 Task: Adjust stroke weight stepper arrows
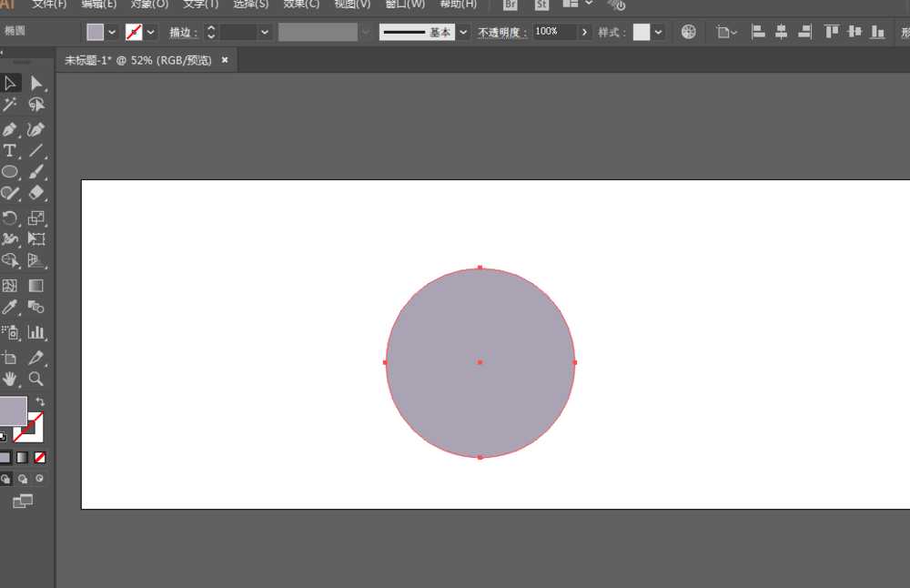[211, 32]
